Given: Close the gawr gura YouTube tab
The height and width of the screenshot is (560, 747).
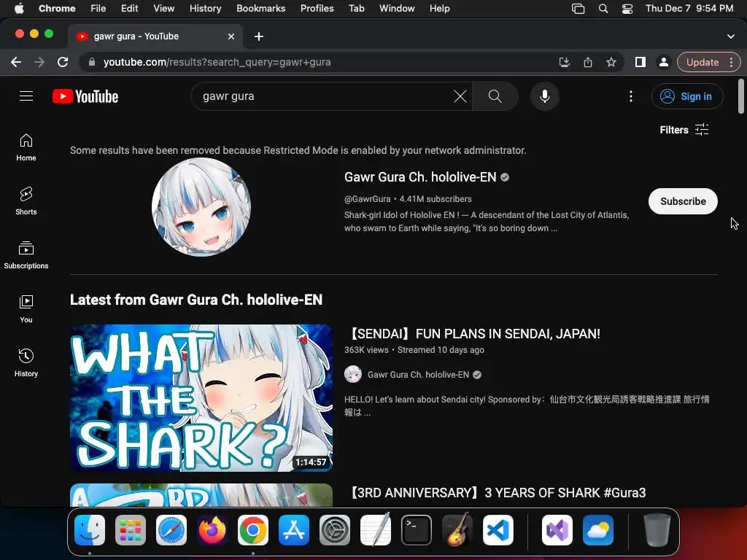Looking at the screenshot, I should (231, 36).
